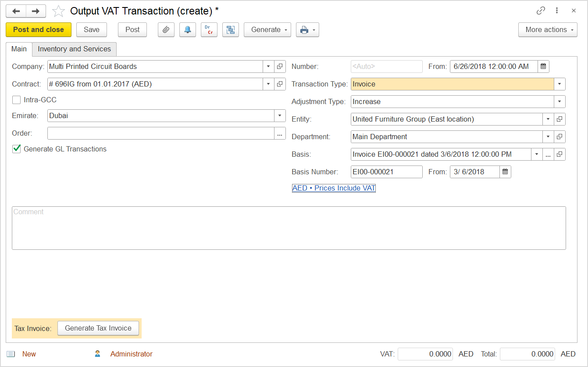This screenshot has height=367, width=588.
Task: Click Generate Tax Invoice button
Action: pyautogui.click(x=98, y=328)
